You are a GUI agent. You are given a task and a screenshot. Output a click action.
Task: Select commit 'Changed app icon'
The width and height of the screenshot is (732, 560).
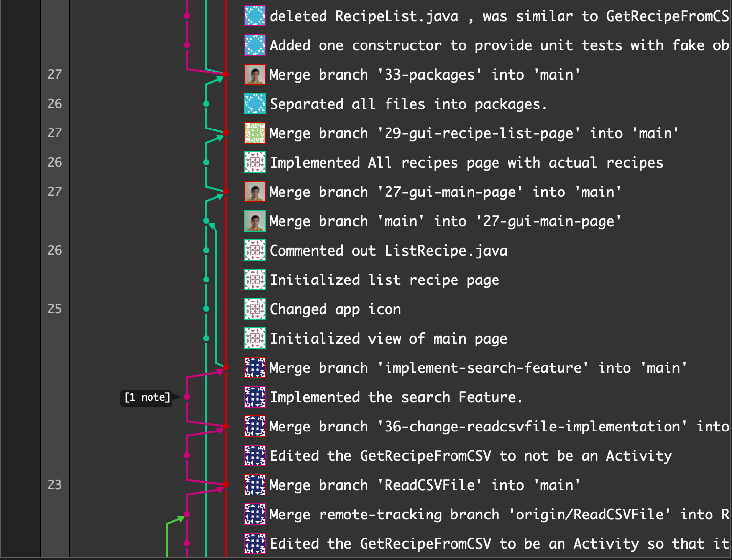pyautogui.click(x=335, y=309)
